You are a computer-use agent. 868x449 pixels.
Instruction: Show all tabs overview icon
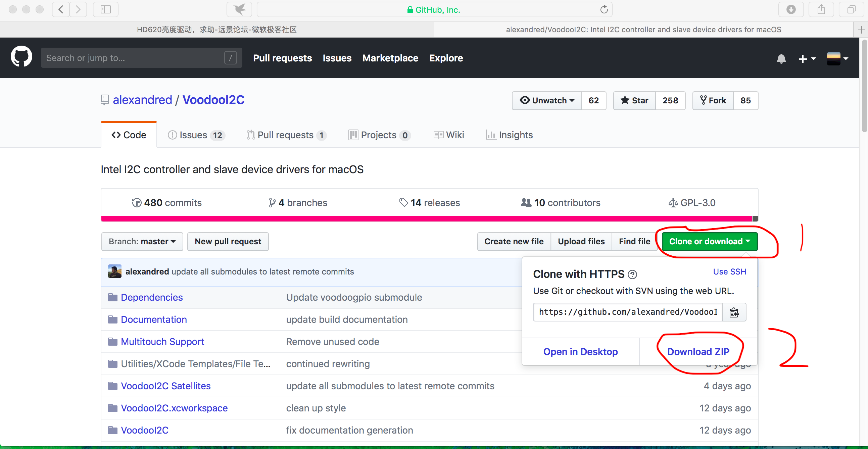(x=851, y=9)
